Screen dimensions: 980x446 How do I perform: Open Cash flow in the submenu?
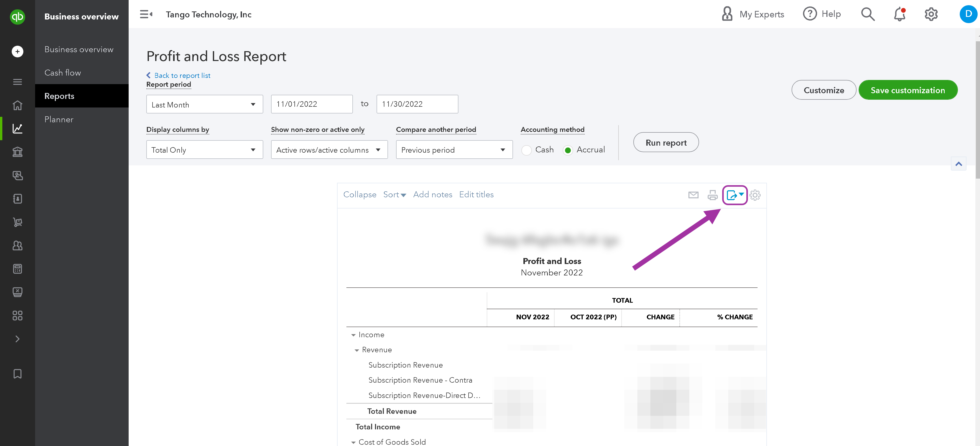coord(62,73)
